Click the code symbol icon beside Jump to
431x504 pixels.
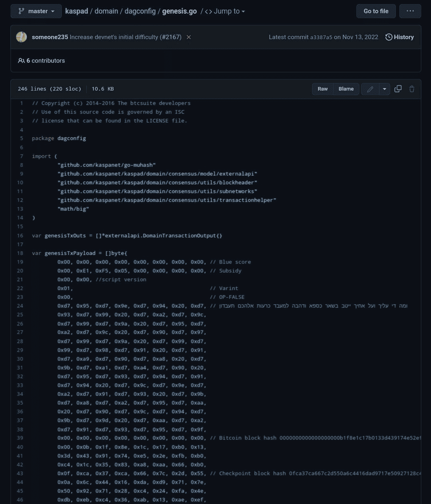tap(209, 11)
